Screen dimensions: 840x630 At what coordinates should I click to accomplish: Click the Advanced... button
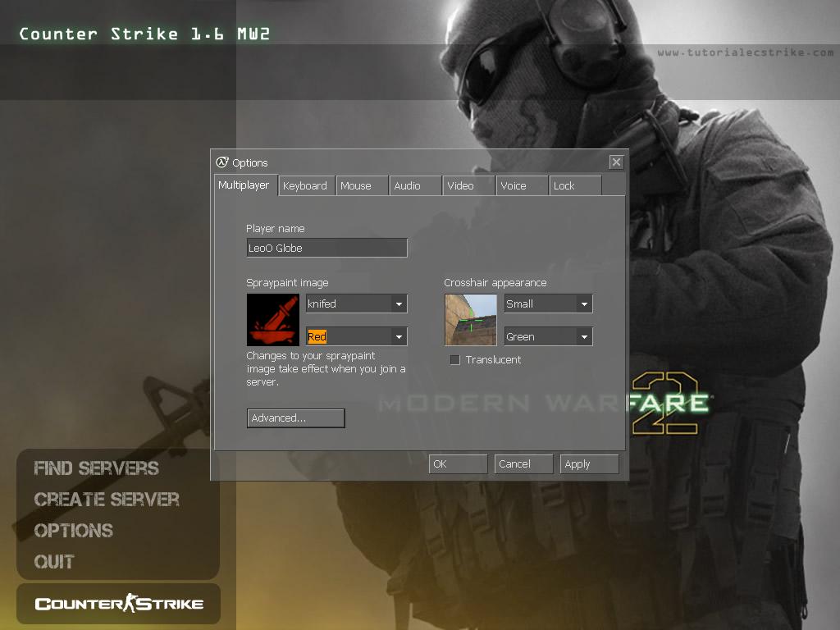(x=295, y=418)
